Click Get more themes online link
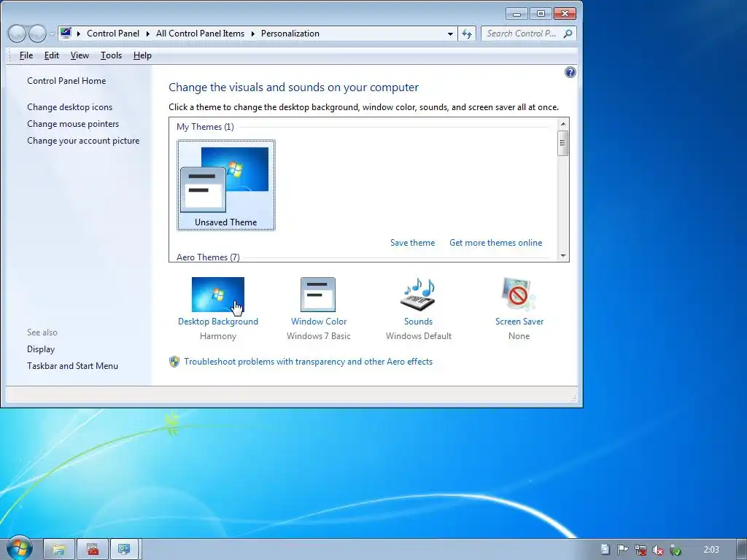This screenshot has width=747, height=560. [x=495, y=242]
